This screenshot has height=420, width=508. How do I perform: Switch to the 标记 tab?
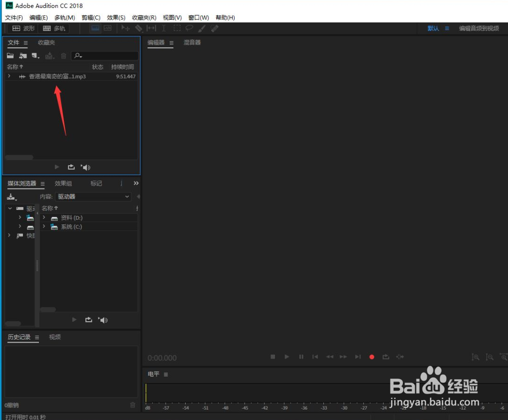(96, 183)
